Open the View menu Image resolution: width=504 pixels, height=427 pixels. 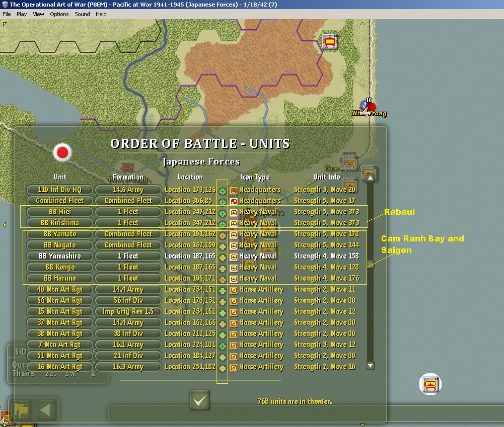pos(38,14)
